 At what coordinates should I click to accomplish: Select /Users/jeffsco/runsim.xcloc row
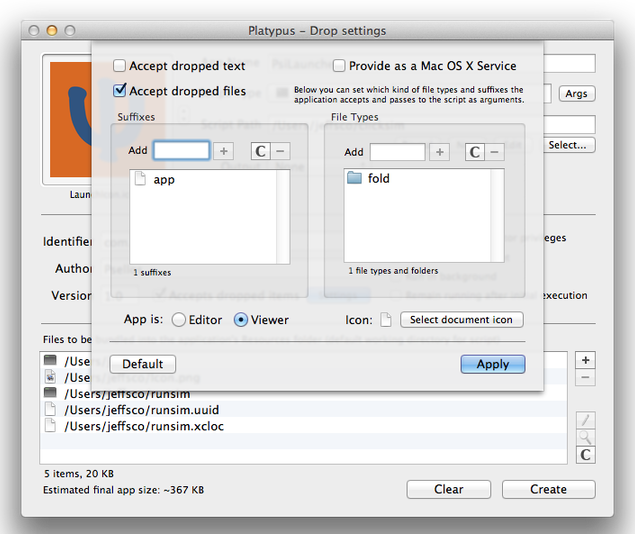[304, 425]
